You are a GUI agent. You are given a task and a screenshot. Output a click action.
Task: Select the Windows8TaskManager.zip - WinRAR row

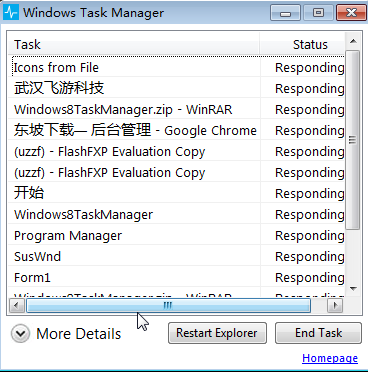pyautogui.click(x=176, y=109)
